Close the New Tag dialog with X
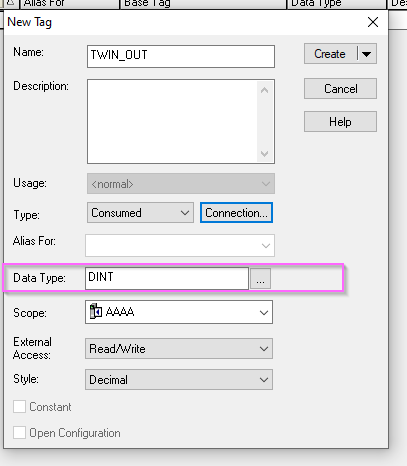The width and height of the screenshot is (407, 466). (373, 22)
